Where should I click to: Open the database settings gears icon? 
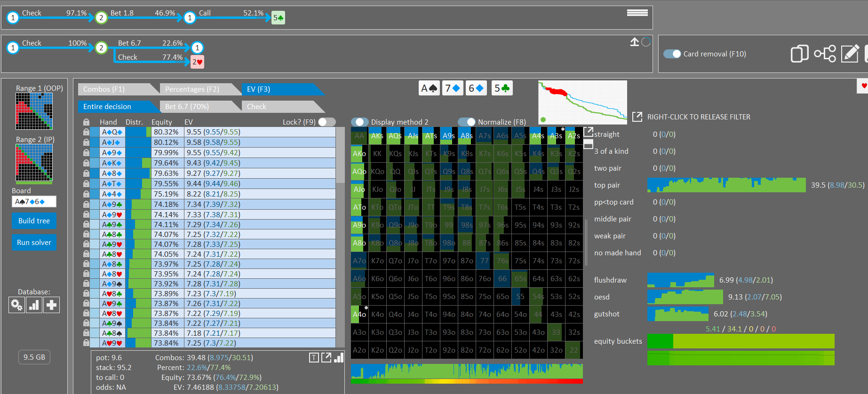[16, 305]
